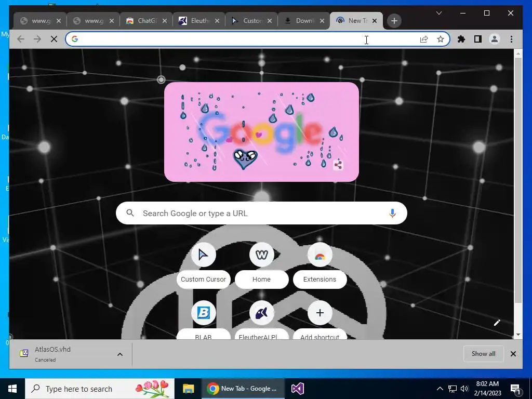Switch to the first www.g tab

[x=40, y=21]
